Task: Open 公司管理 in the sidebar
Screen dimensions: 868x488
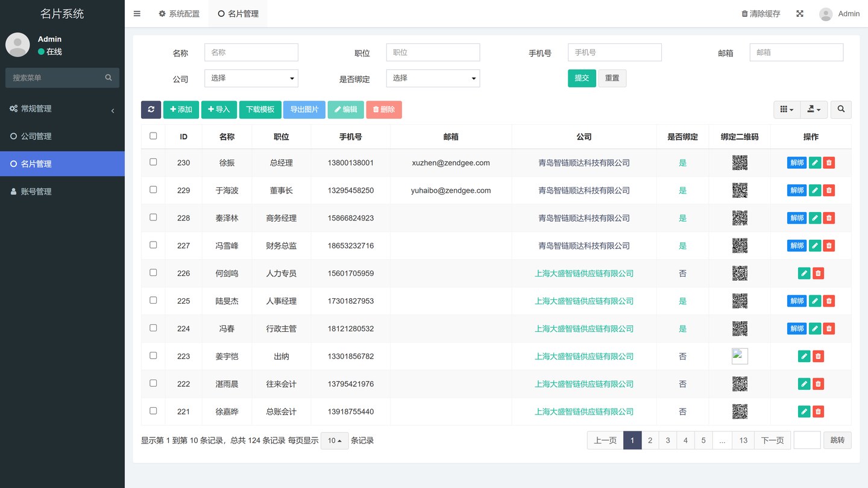Action: (x=62, y=136)
